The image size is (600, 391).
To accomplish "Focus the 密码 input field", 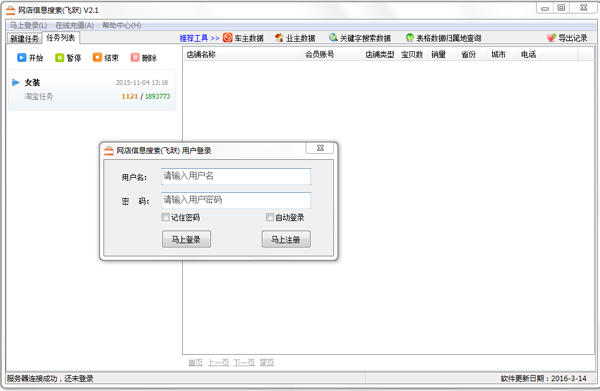I will (236, 200).
